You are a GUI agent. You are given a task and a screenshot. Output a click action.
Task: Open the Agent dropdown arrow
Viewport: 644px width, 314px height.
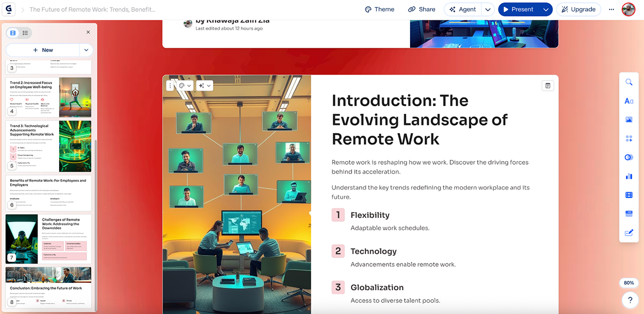click(487, 9)
